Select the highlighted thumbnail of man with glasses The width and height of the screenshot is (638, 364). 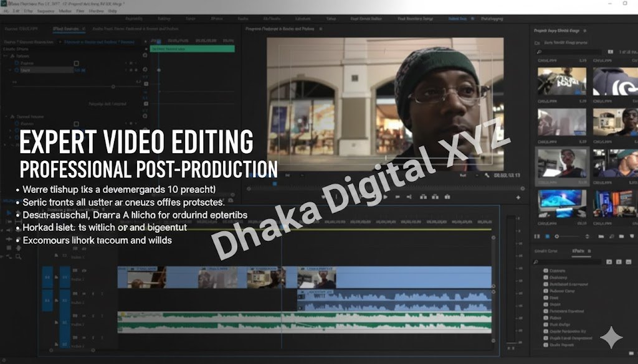point(562,163)
